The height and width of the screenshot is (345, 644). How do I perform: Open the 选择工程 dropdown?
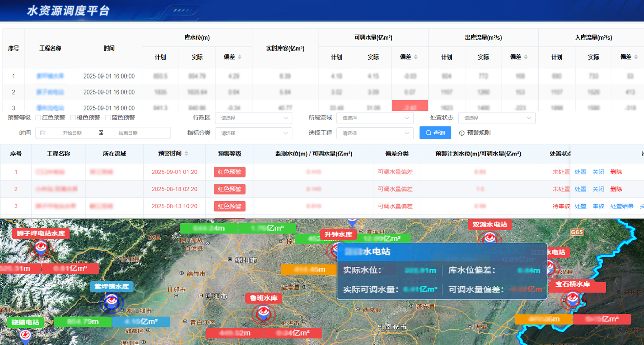tap(375, 133)
